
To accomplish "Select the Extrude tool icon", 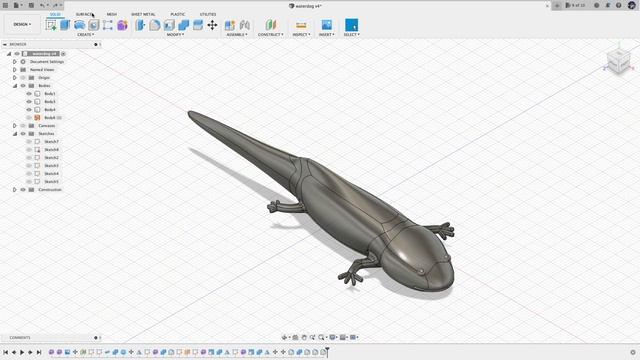I will point(65,25).
